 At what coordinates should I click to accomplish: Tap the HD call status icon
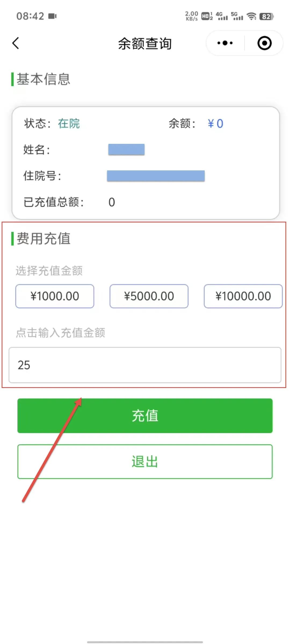(207, 16)
